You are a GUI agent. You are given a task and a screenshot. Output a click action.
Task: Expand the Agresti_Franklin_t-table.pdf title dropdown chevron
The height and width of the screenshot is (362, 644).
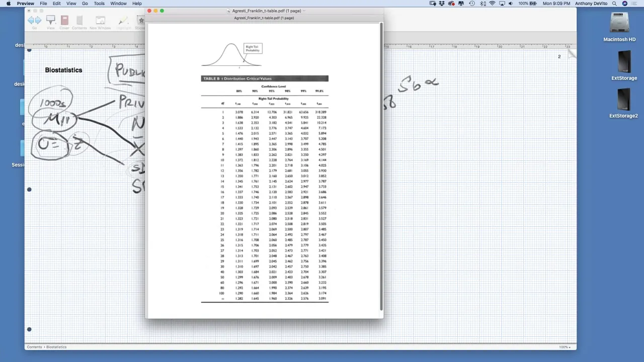click(x=305, y=11)
